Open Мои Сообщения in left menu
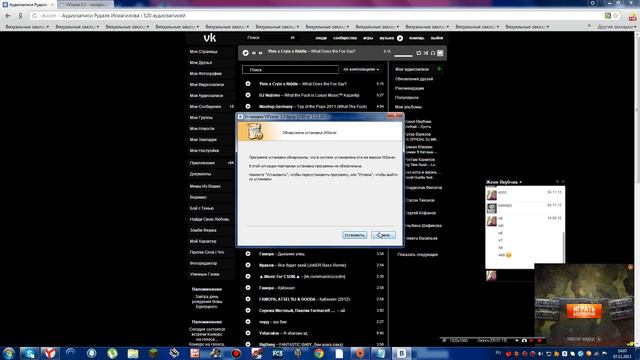 click(x=205, y=107)
